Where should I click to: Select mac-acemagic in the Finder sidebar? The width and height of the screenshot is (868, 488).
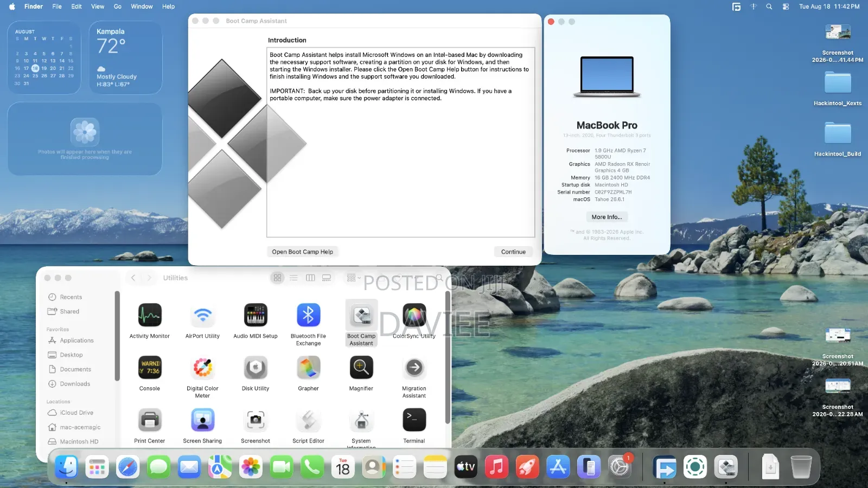pos(80,427)
